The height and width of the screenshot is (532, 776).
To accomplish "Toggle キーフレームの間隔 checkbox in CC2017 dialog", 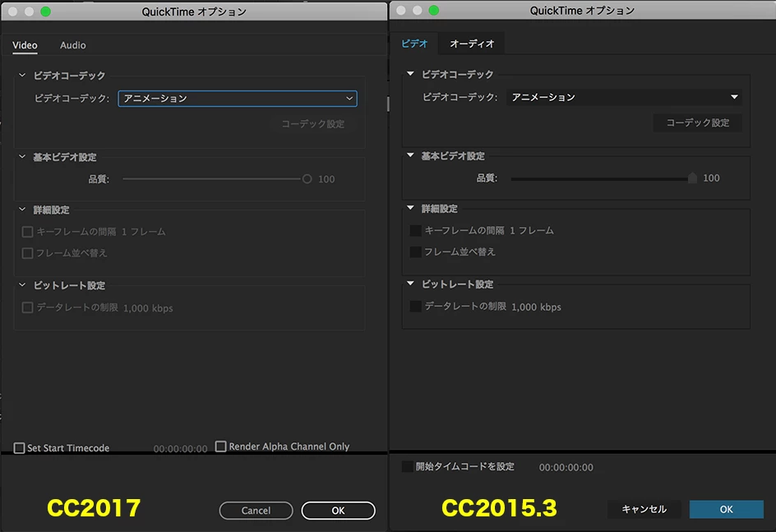I will click(x=28, y=232).
